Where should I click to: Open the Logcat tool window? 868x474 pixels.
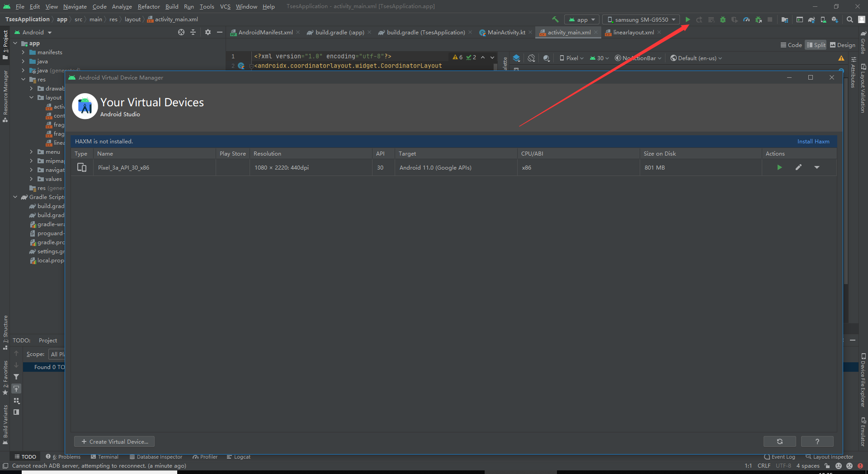click(x=239, y=457)
